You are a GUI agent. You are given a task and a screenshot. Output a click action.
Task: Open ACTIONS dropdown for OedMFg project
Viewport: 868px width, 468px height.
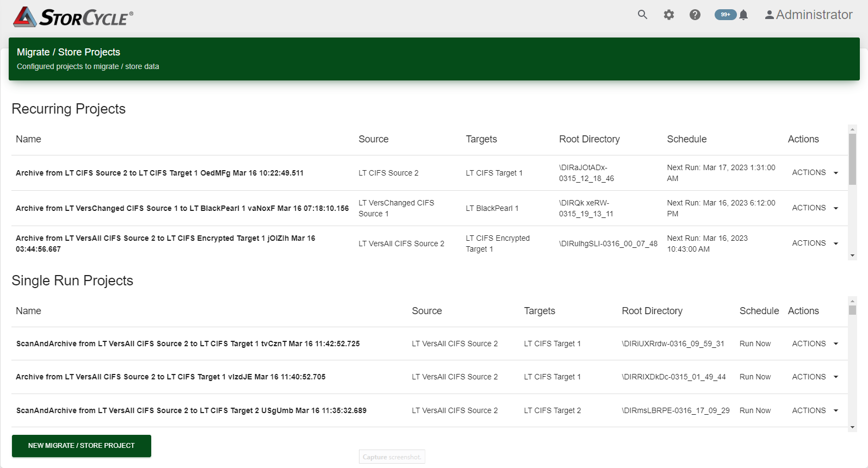click(x=815, y=172)
